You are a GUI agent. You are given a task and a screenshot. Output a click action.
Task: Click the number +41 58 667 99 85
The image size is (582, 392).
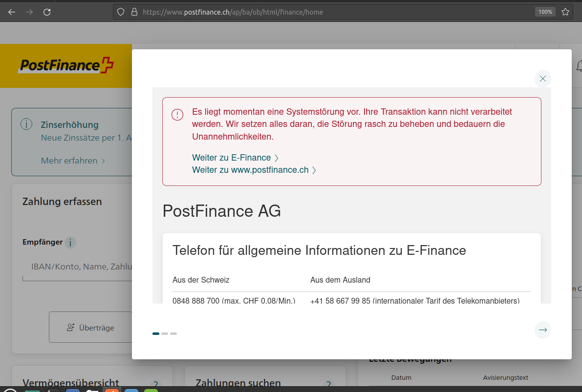[x=341, y=301]
